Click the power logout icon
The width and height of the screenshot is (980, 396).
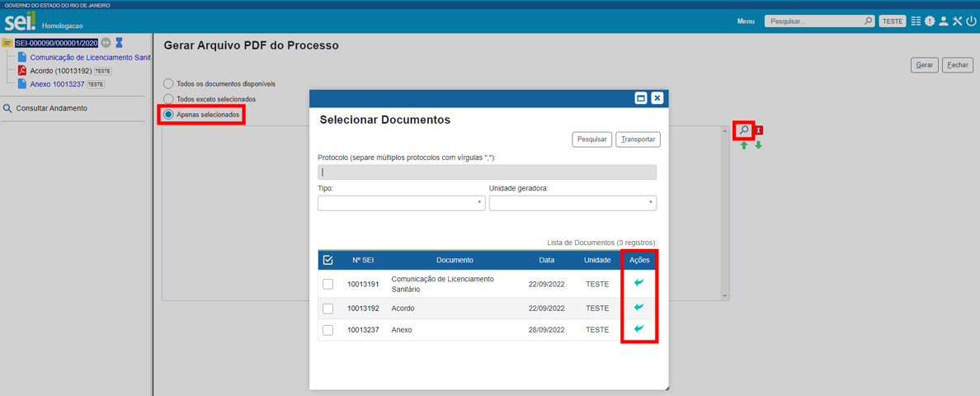click(971, 21)
